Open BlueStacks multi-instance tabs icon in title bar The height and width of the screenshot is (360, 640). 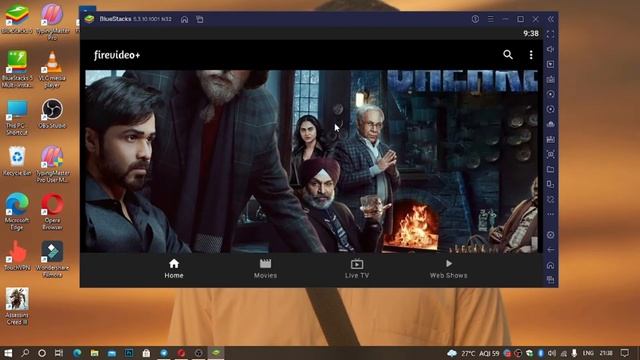[200, 19]
